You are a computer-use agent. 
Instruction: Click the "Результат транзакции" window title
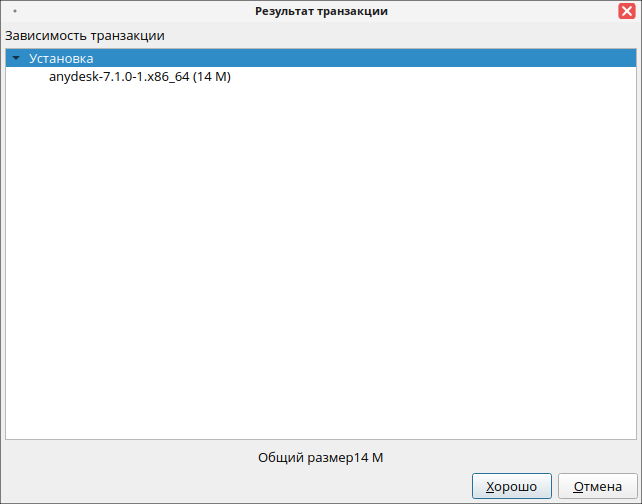click(x=321, y=11)
